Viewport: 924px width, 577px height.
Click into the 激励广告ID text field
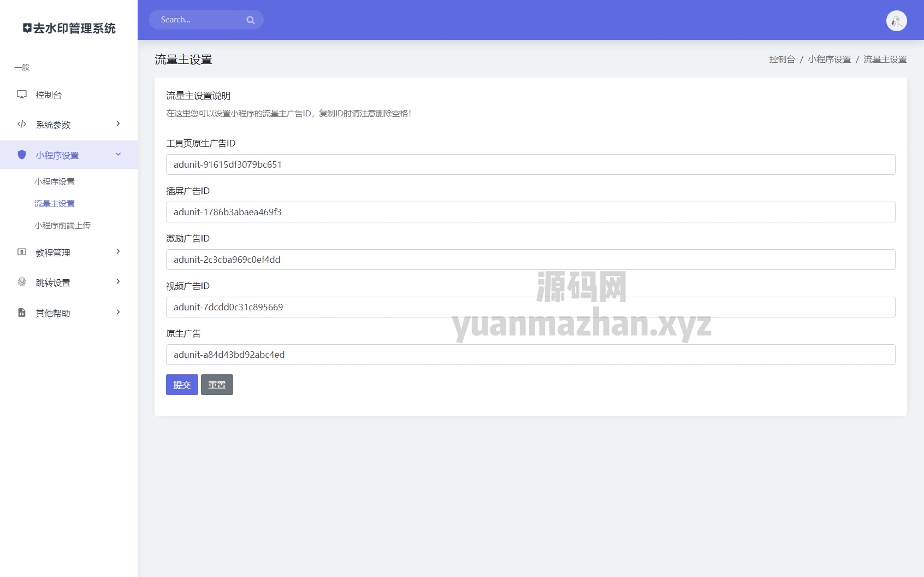pos(530,260)
